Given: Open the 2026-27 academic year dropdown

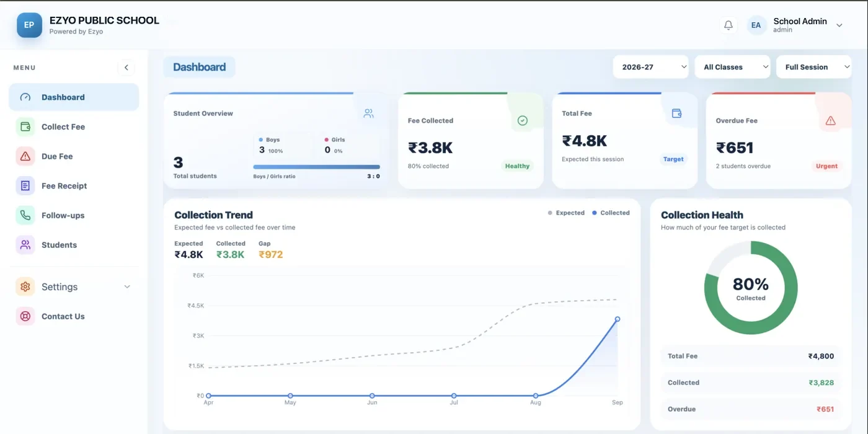Looking at the screenshot, I should (650, 67).
